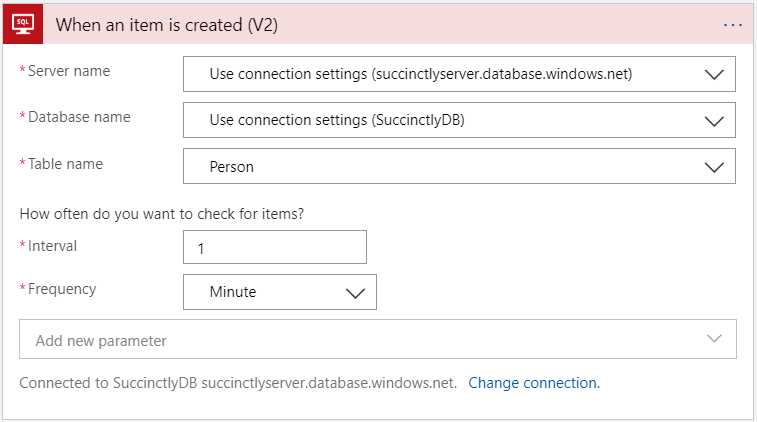Click into the Interval input field
The width and height of the screenshot is (757, 422).
[275, 247]
